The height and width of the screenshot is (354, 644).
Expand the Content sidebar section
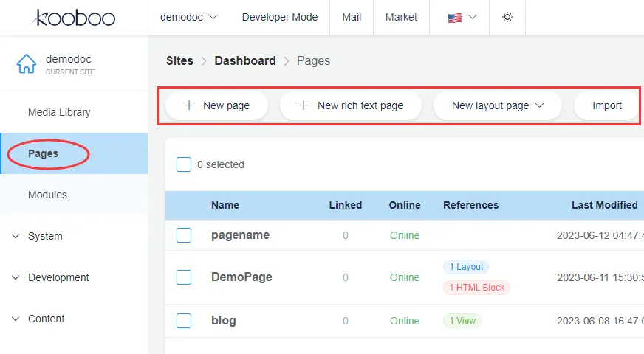46,319
